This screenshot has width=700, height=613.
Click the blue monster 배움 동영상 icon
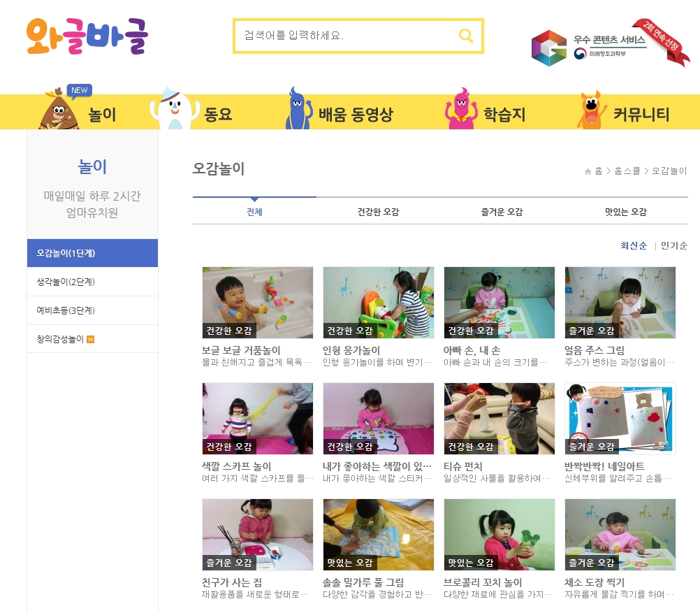click(298, 108)
